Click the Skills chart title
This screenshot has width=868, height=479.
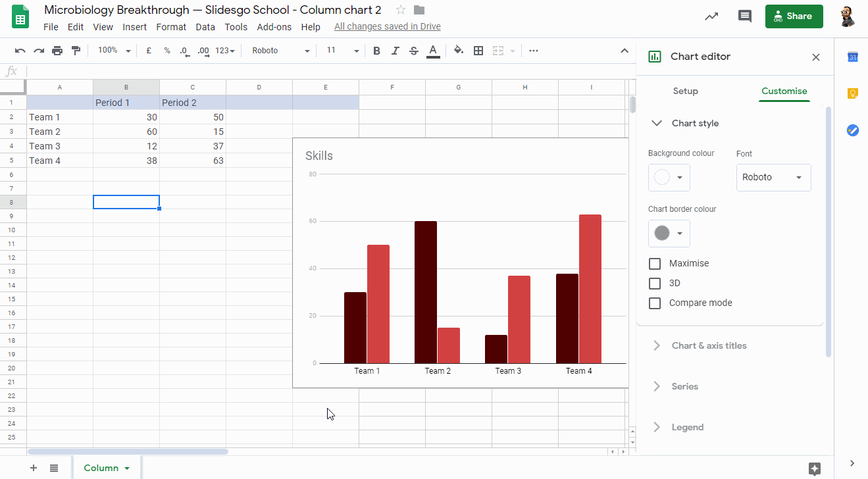(x=319, y=156)
